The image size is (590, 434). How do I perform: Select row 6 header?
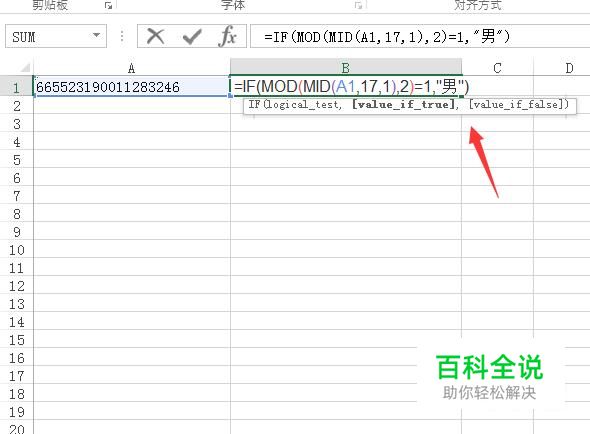[x=17, y=178]
